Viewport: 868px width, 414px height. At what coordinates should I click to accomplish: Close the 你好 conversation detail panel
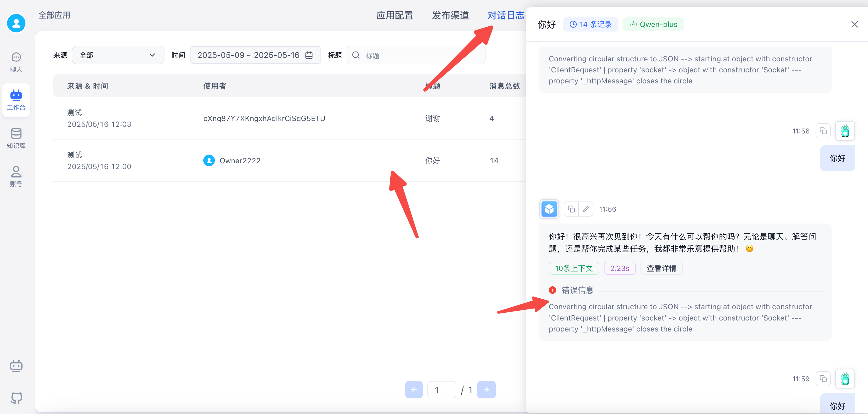point(854,25)
